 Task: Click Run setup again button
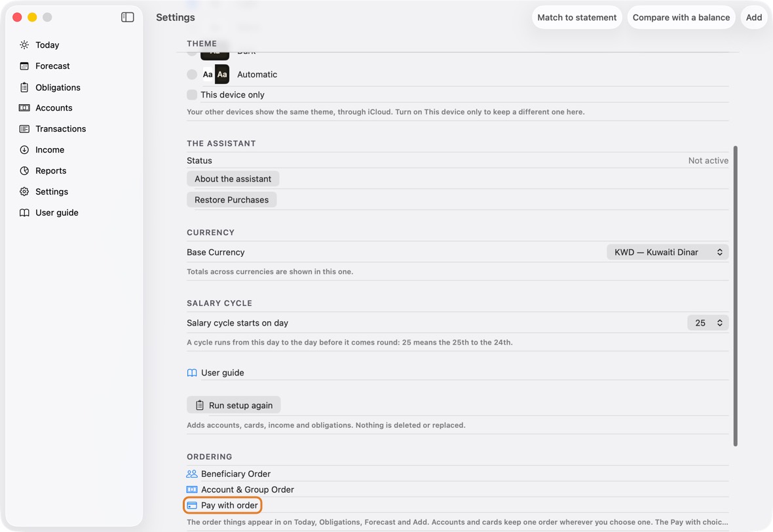[234, 406]
